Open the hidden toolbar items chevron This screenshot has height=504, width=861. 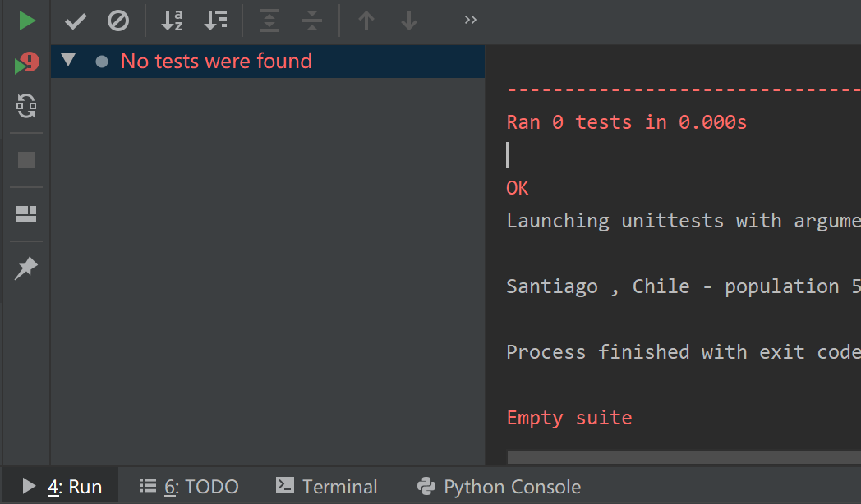(470, 21)
